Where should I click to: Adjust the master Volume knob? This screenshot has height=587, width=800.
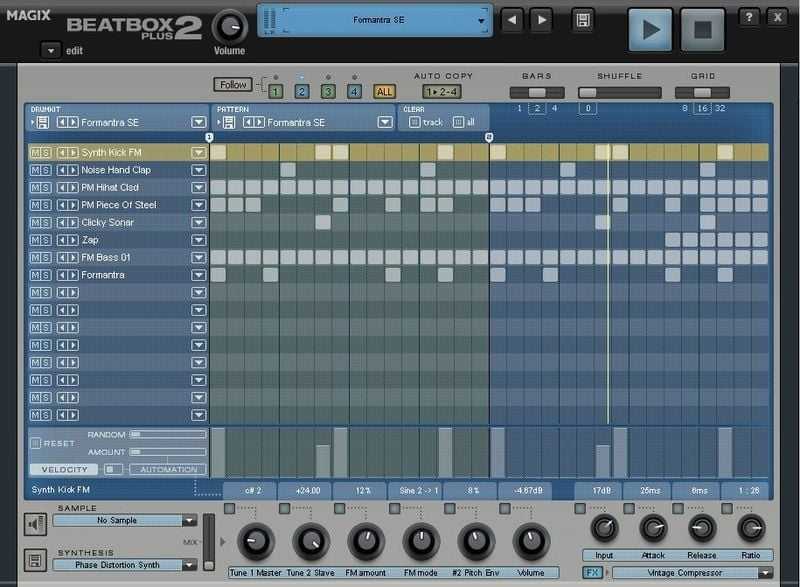pyautogui.click(x=230, y=27)
